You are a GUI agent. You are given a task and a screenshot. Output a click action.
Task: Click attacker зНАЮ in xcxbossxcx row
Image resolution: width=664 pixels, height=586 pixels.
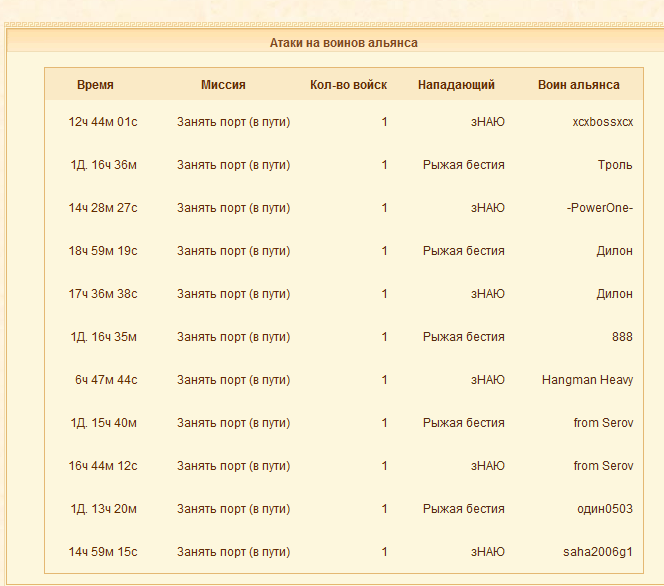tap(487, 122)
